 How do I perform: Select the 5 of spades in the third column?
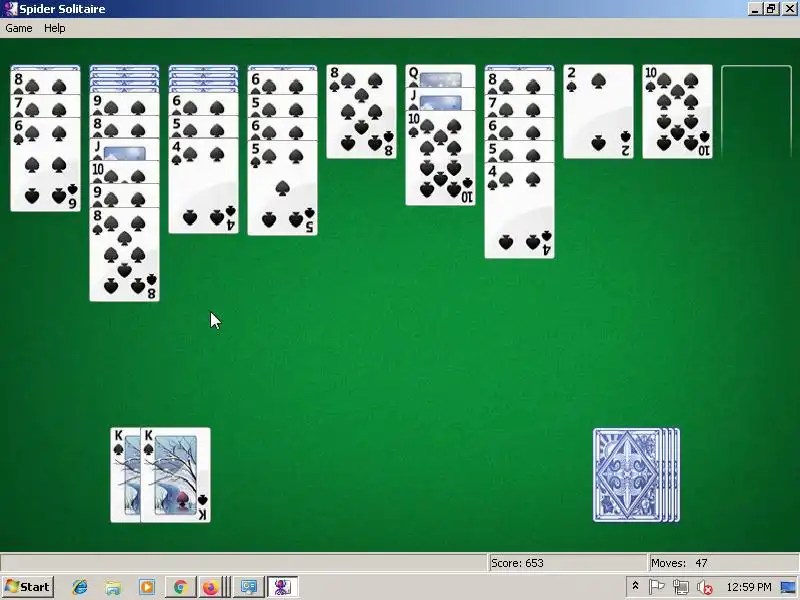point(204,128)
